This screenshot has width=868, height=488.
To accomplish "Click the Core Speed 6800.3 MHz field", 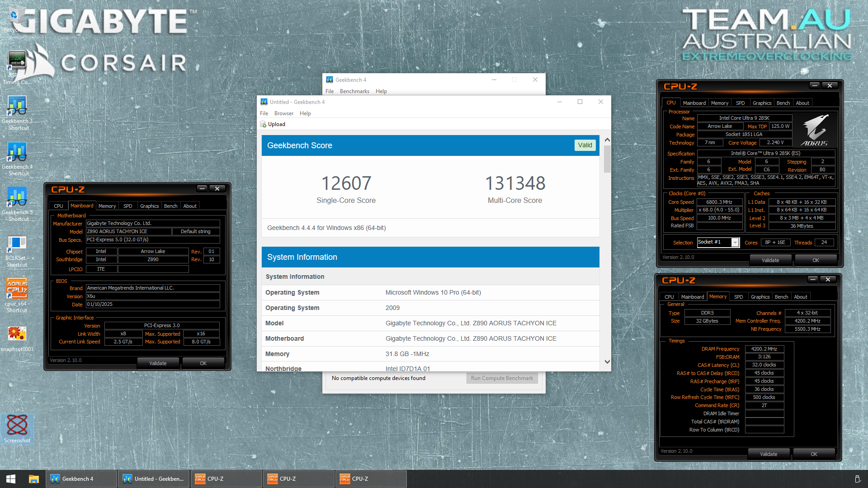I will click(719, 202).
